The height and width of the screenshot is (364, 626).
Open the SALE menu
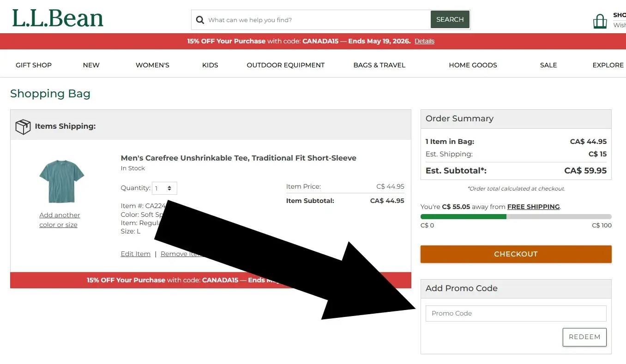548,65
